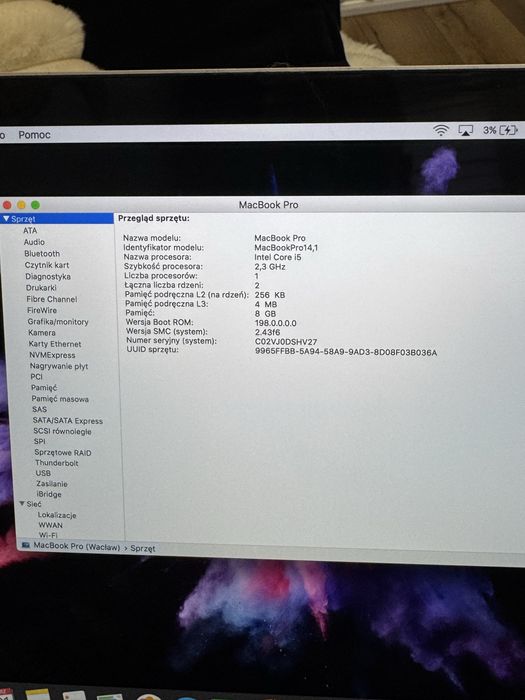The image size is (525, 700).
Task: Click the Nazwa modelu label
Action: click(152, 238)
